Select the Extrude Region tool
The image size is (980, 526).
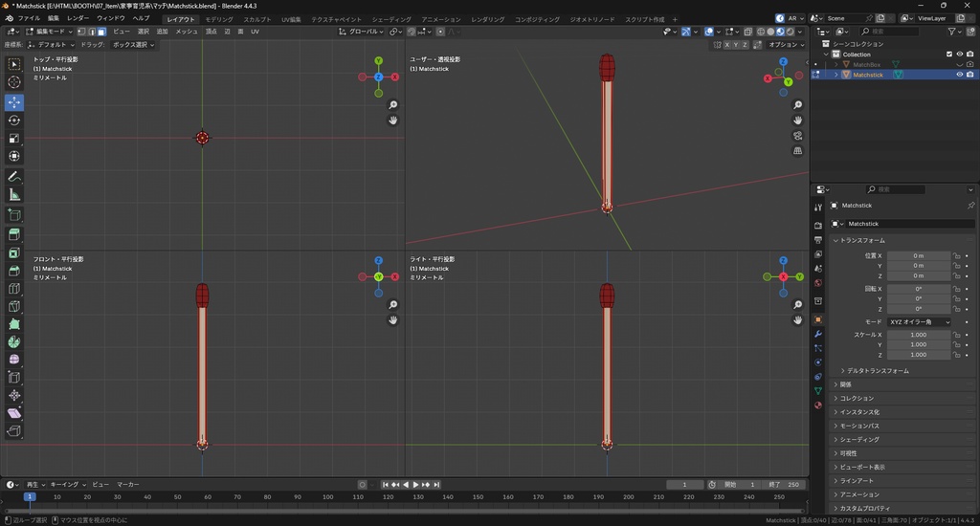13,235
